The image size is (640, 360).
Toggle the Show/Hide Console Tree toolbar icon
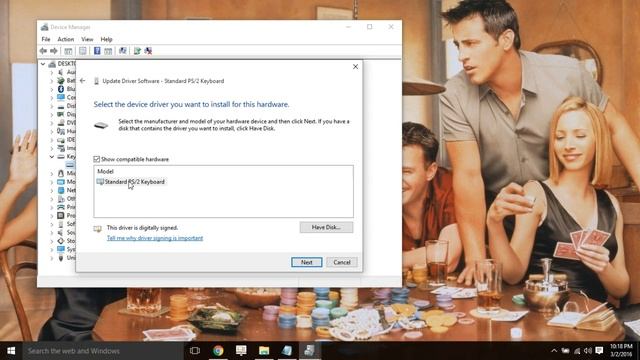tap(68, 51)
